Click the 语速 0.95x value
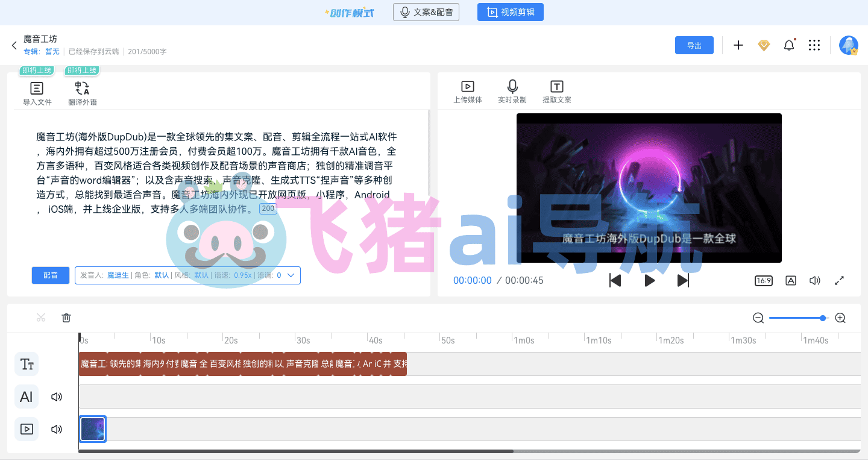 [243, 275]
